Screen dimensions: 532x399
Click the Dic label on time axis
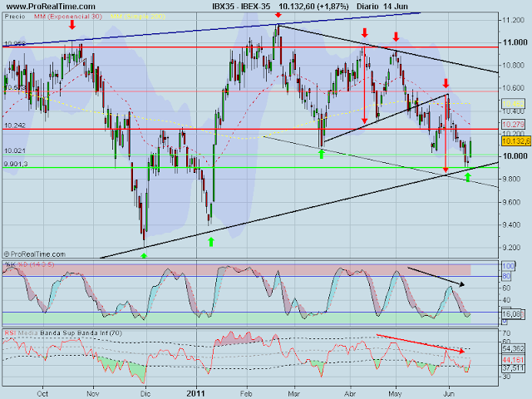point(145,394)
